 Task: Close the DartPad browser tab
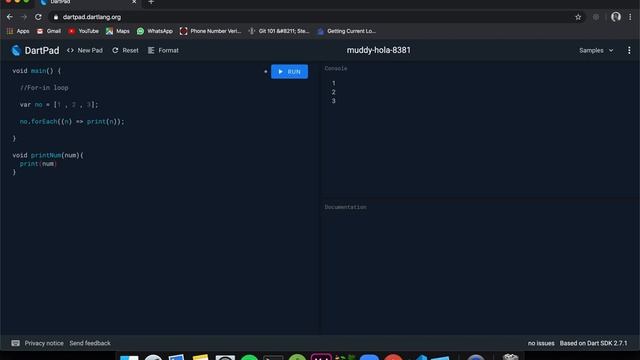point(134,2)
